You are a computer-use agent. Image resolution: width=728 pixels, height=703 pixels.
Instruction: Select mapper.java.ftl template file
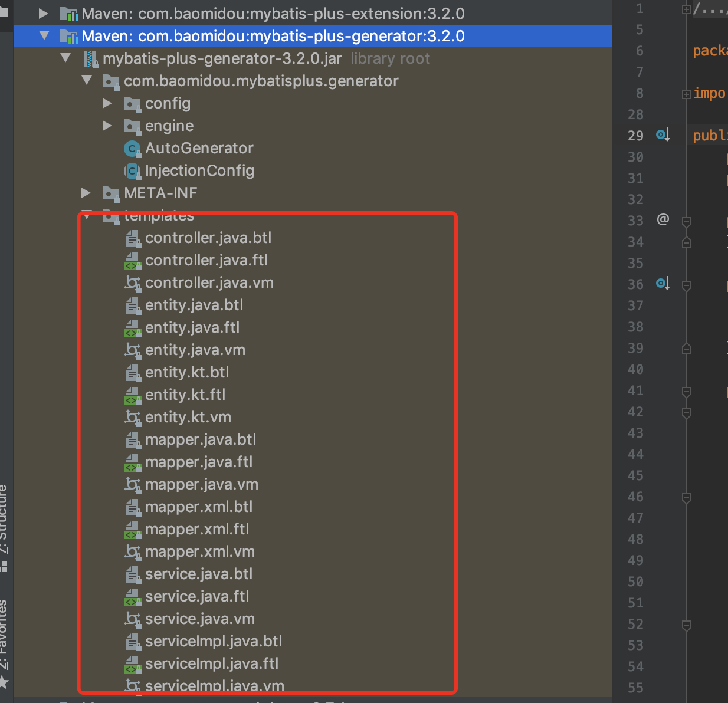pyautogui.click(x=199, y=462)
